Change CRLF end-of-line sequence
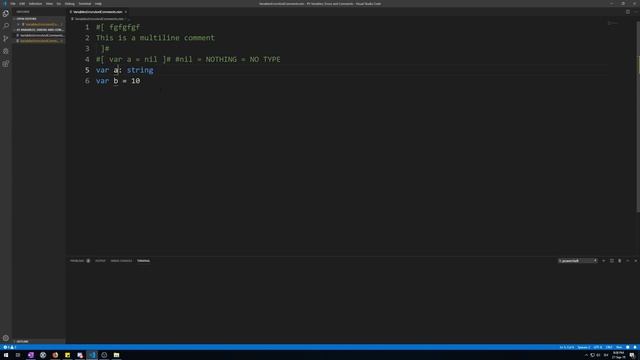 click(609, 347)
